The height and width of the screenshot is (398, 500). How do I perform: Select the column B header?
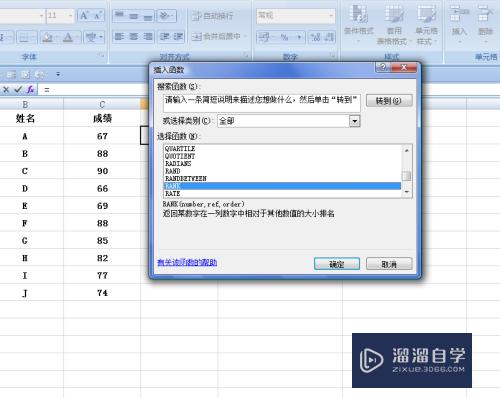point(25,105)
